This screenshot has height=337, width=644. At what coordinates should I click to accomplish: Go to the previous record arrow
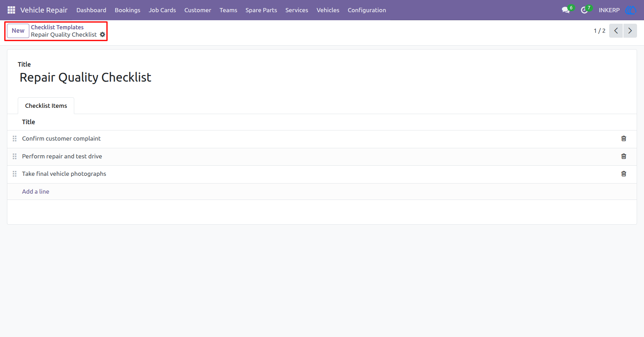click(616, 31)
